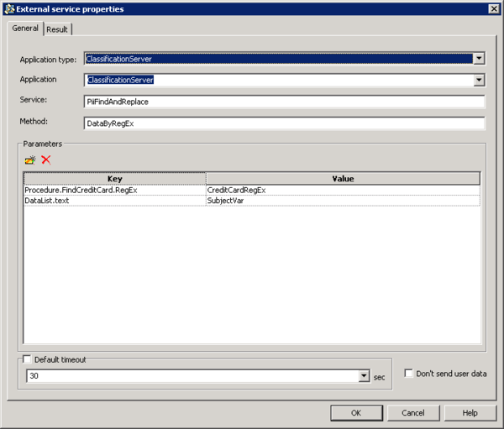Select the Procedure.FindCreditCard.RegEx row

252,191
